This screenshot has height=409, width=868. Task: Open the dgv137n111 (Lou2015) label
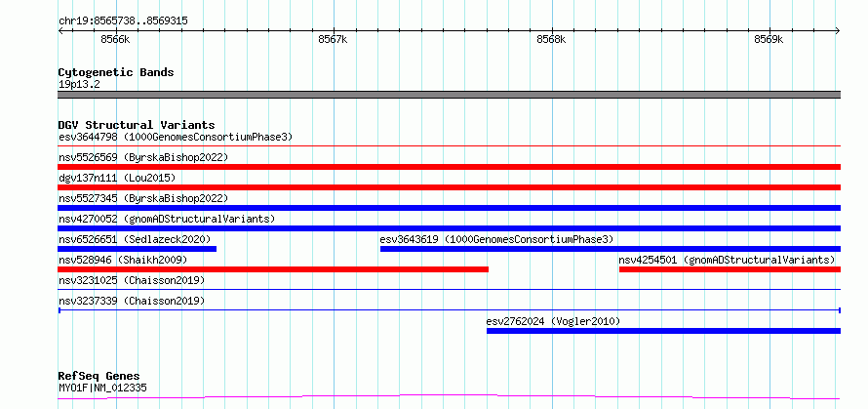tap(117, 178)
